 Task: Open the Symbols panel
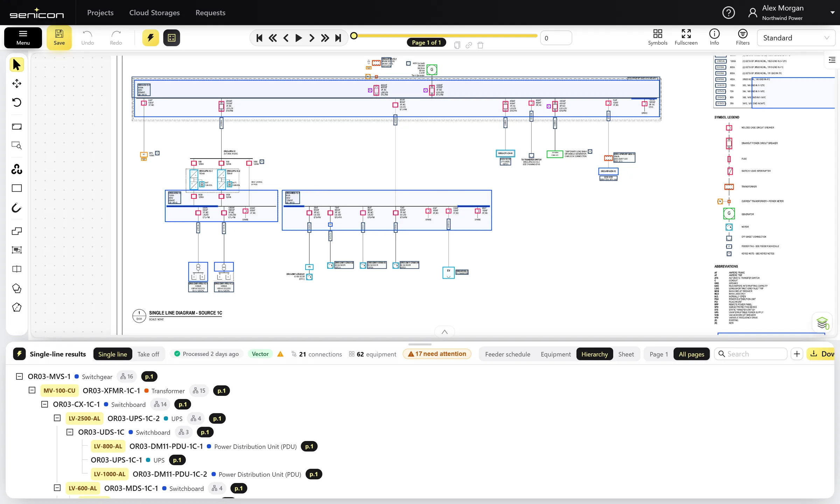[x=658, y=37]
